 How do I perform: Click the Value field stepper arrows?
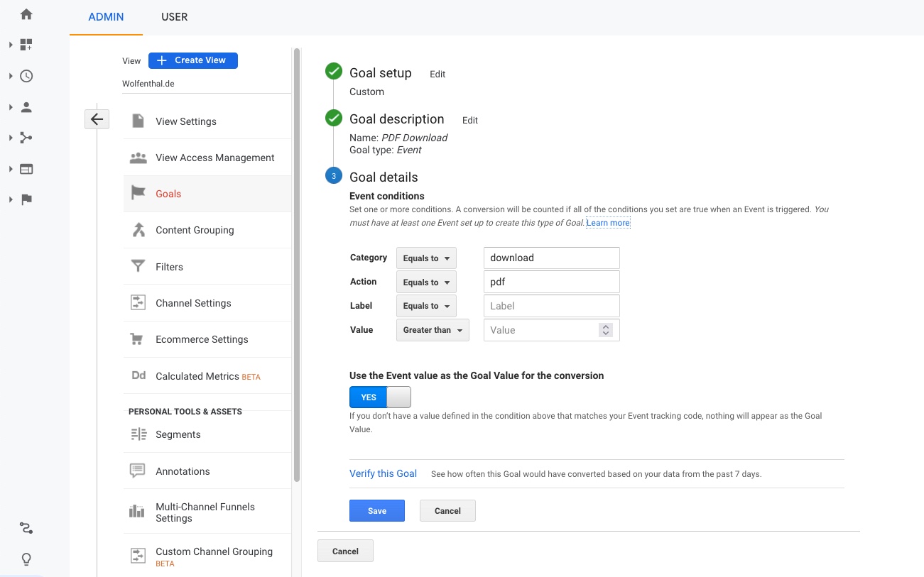point(605,330)
